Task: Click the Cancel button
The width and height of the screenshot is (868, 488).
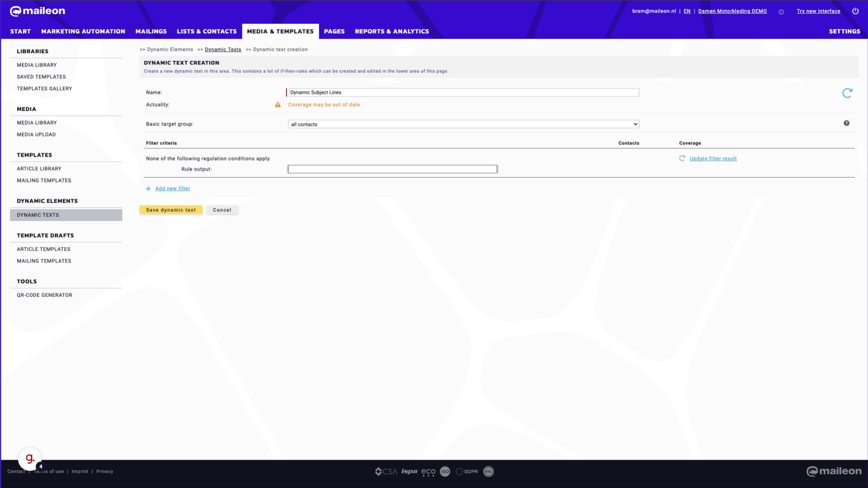Action: click(x=222, y=209)
